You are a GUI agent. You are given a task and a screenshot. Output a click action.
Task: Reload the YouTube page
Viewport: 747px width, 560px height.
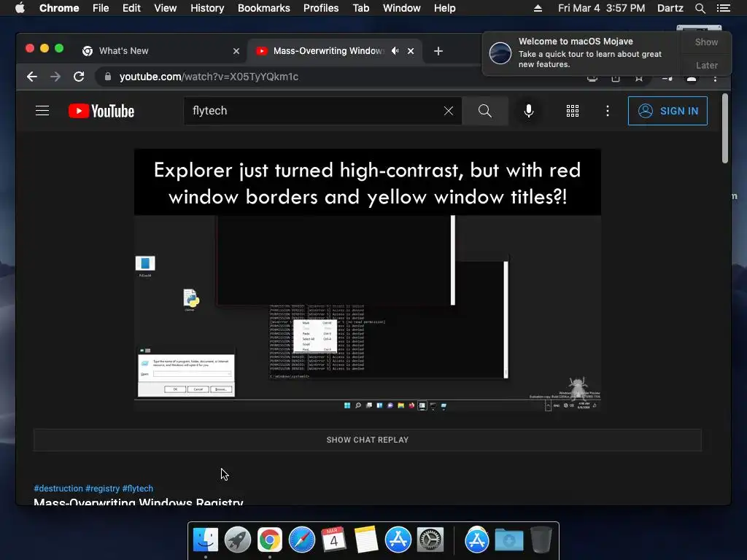79,77
